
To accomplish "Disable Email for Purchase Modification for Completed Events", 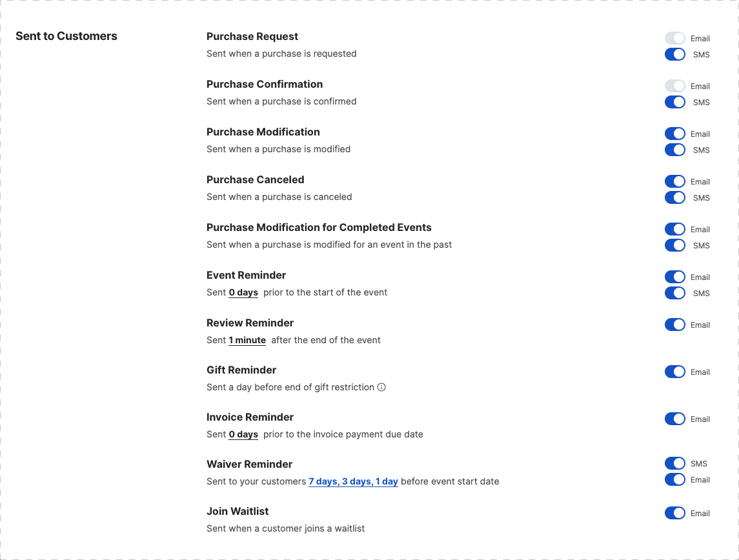I will click(x=675, y=229).
